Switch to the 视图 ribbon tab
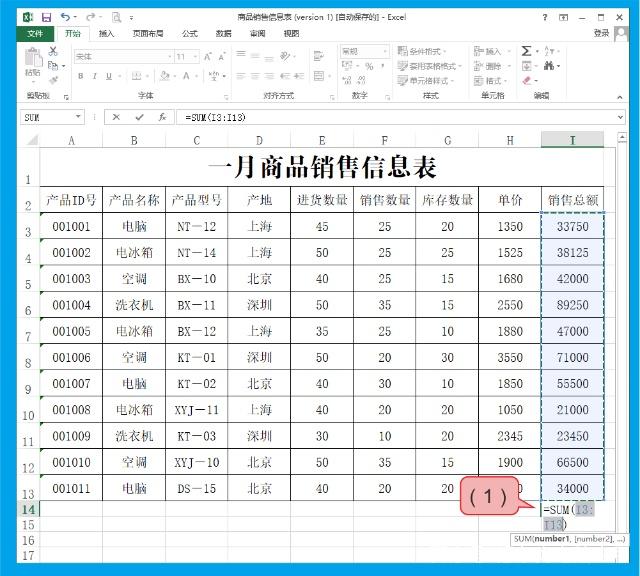Viewport: 640px width, 576px height. coord(291,33)
